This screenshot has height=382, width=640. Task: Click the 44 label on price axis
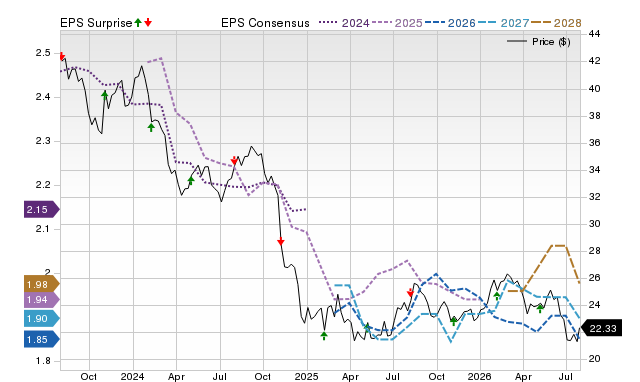(594, 34)
